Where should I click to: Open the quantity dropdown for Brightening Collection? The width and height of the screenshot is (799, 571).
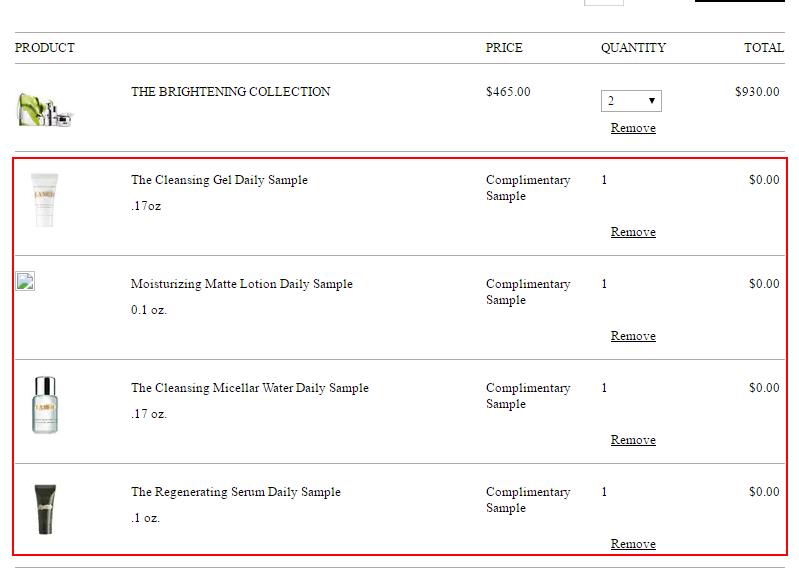tap(631, 101)
